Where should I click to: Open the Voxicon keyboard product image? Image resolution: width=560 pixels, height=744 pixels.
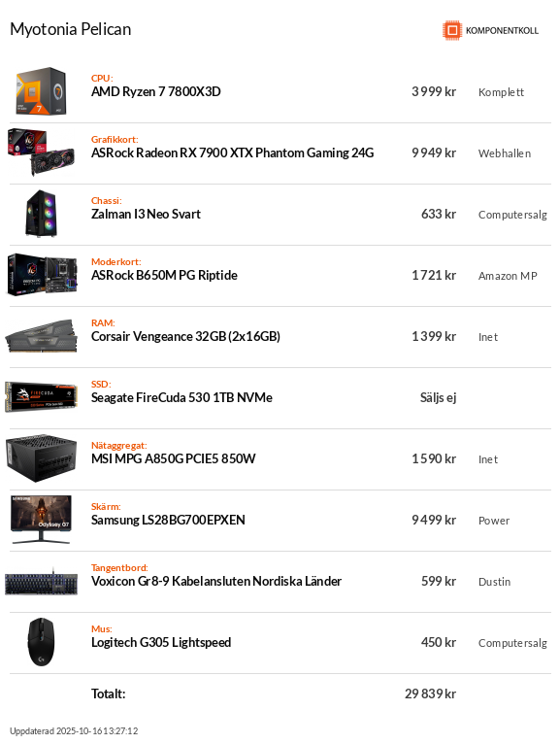point(42,582)
